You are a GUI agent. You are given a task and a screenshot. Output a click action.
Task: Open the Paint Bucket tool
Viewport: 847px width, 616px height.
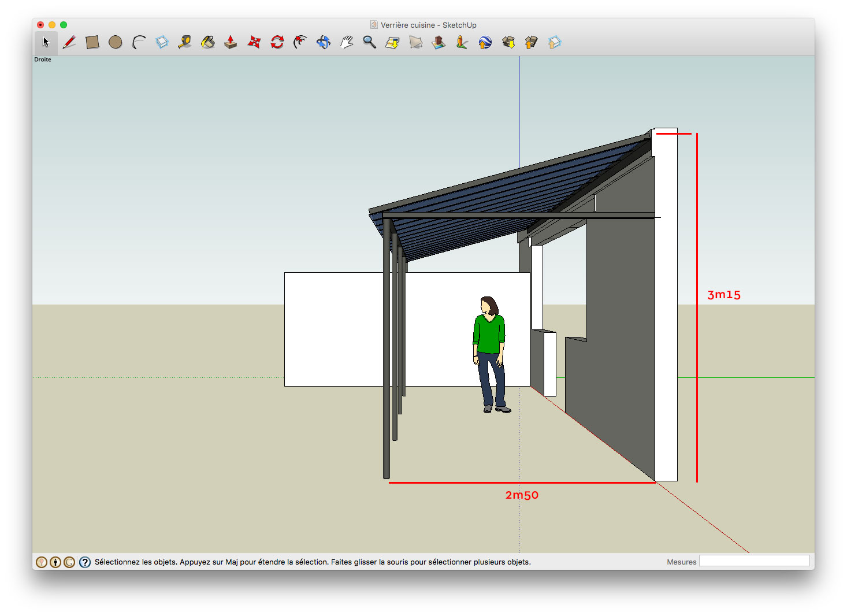tap(208, 42)
